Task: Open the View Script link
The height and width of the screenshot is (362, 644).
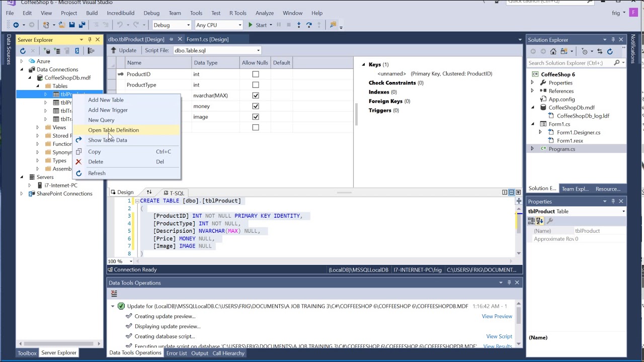Action: pos(499,336)
